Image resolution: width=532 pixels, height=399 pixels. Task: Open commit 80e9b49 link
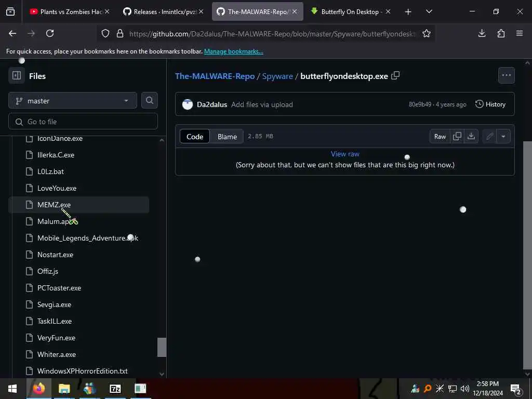pos(420,104)
